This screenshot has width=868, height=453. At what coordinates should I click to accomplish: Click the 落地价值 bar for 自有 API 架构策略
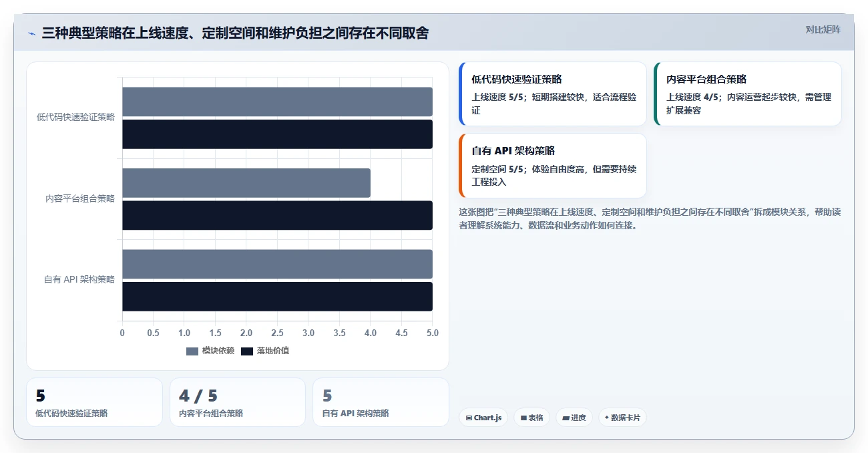point(277,297)
